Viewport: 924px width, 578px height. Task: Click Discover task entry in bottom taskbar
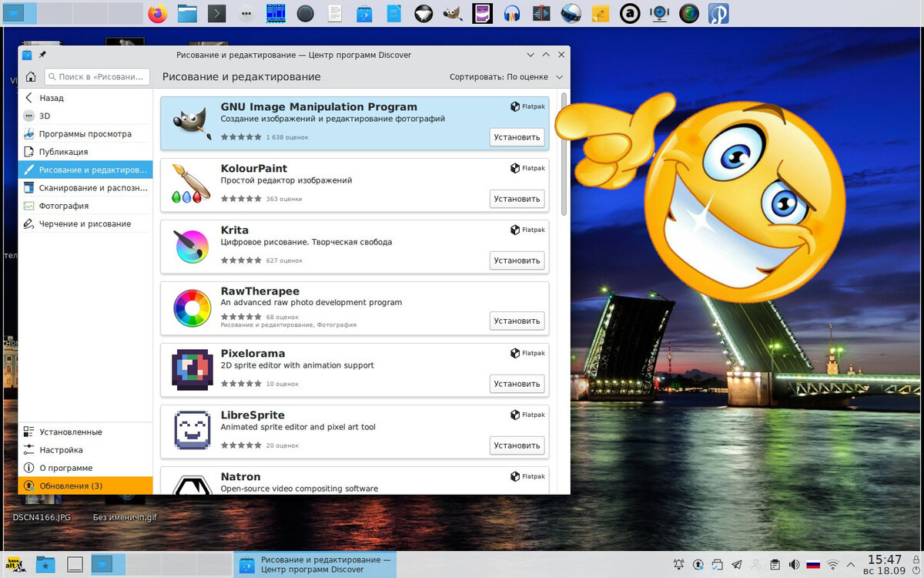(314, 565)
